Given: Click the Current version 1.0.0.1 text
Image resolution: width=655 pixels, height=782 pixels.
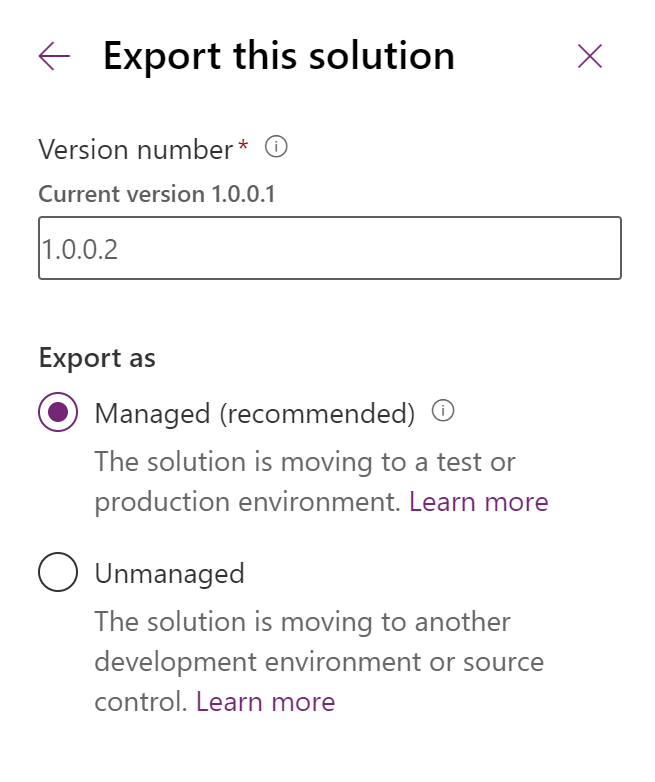Looking at the screenshot, I should (156, 194).
